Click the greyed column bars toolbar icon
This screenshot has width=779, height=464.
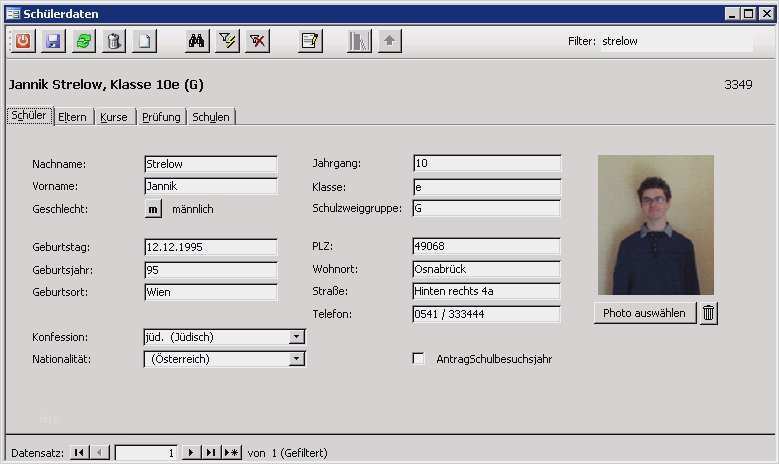tap(359, 41)
